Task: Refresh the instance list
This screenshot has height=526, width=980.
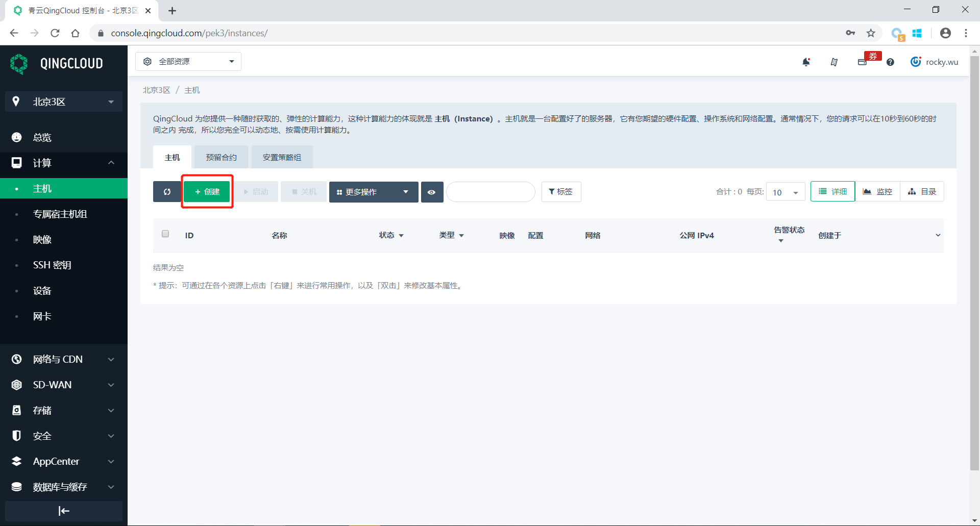Action: coord(167,192)
